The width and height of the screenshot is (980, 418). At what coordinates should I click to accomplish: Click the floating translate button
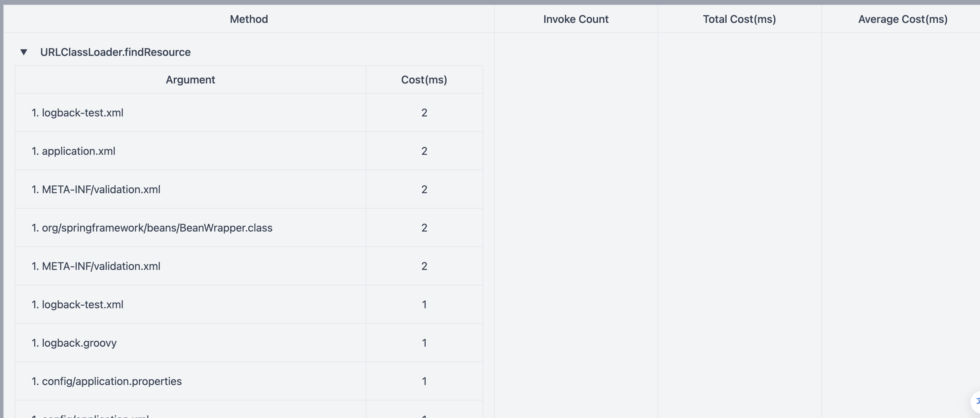(x=976, y=402)
